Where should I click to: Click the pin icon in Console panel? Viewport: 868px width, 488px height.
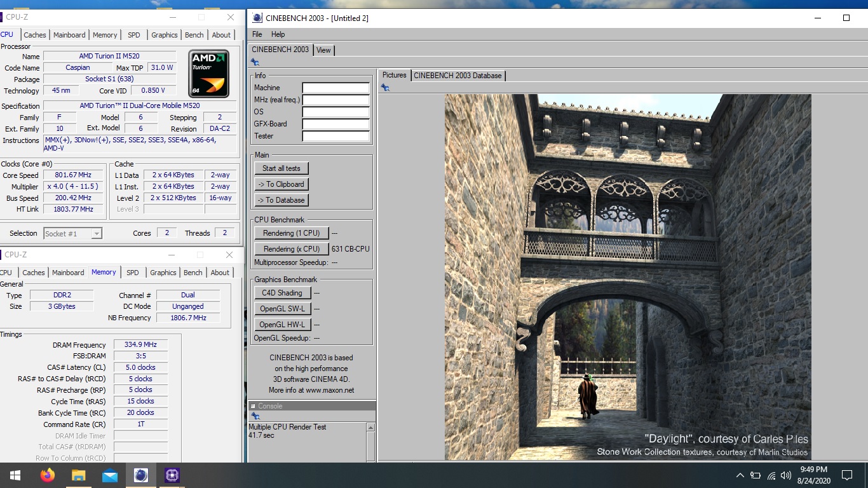coord(255,416)
